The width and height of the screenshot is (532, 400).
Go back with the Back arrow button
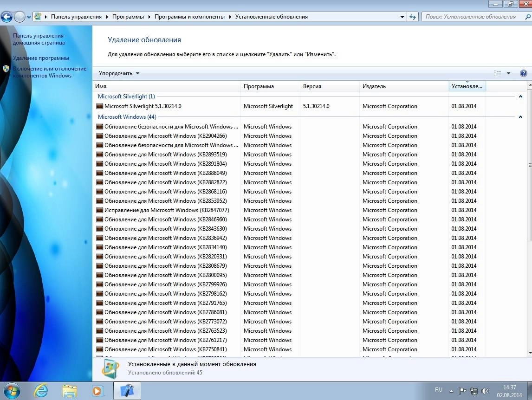tap(7, 17)
